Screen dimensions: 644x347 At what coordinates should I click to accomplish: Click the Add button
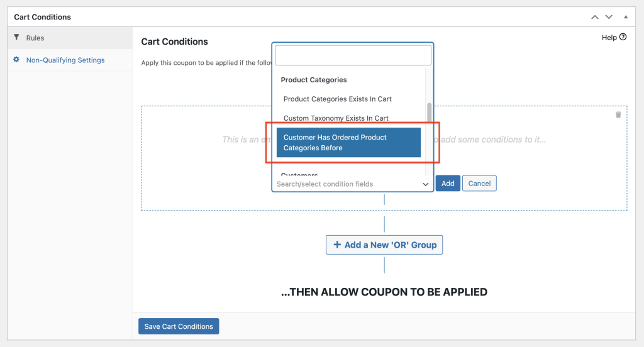(x=448, y=184)
